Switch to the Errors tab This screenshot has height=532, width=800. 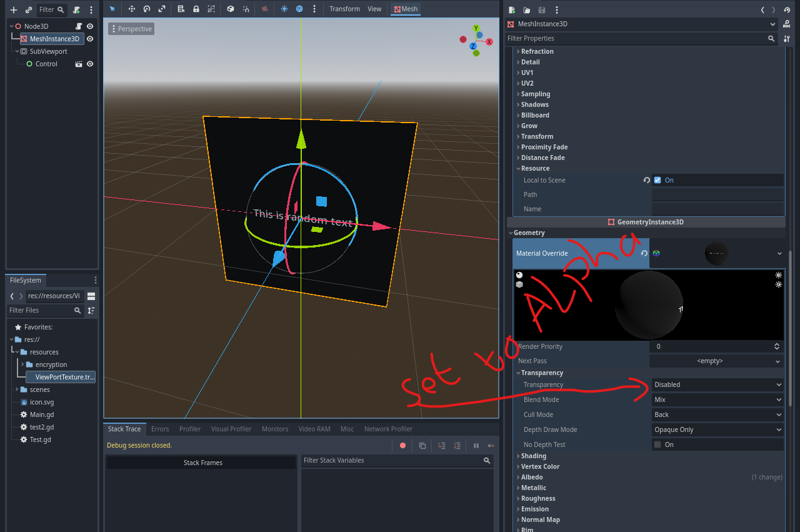pyautogui.click(x=160, y=429)
